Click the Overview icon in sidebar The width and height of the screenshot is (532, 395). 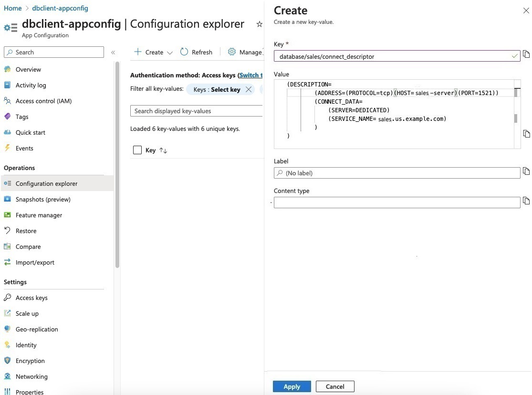click(8, 69)
